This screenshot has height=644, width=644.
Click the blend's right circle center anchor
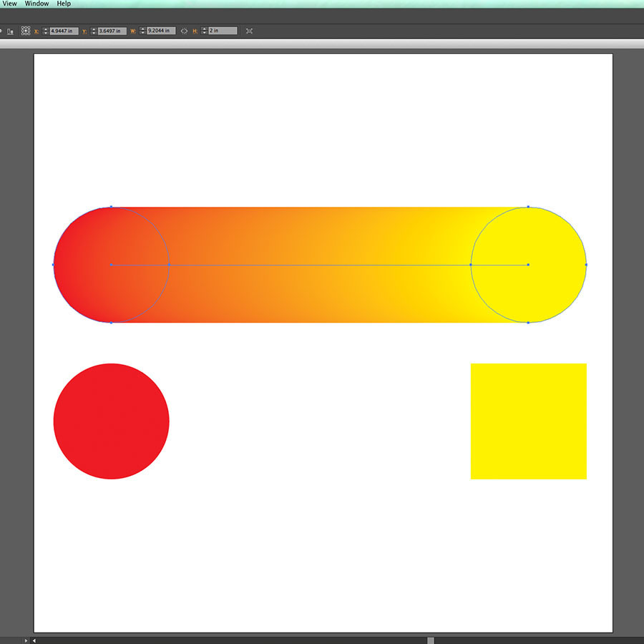coord(528,265)
